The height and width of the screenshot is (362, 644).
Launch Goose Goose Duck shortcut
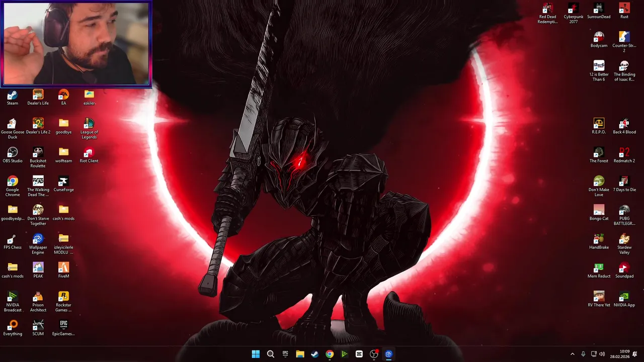pos(13,129)
